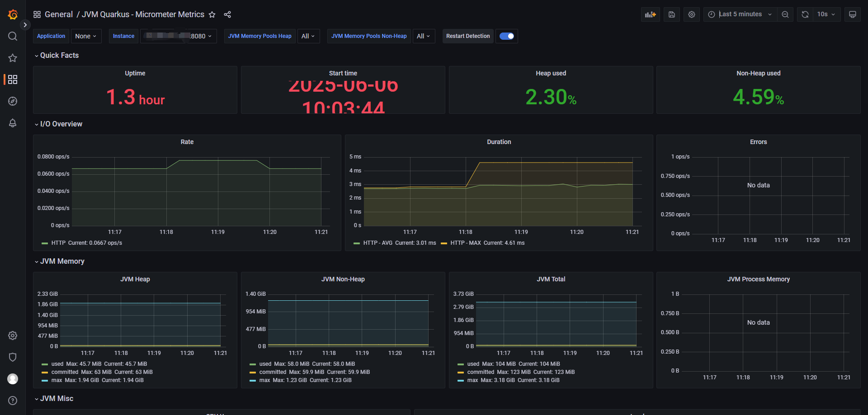This screenshot has height=415, width=868.
Task: Open dashboard settings gear
Action: pos(692,14)
